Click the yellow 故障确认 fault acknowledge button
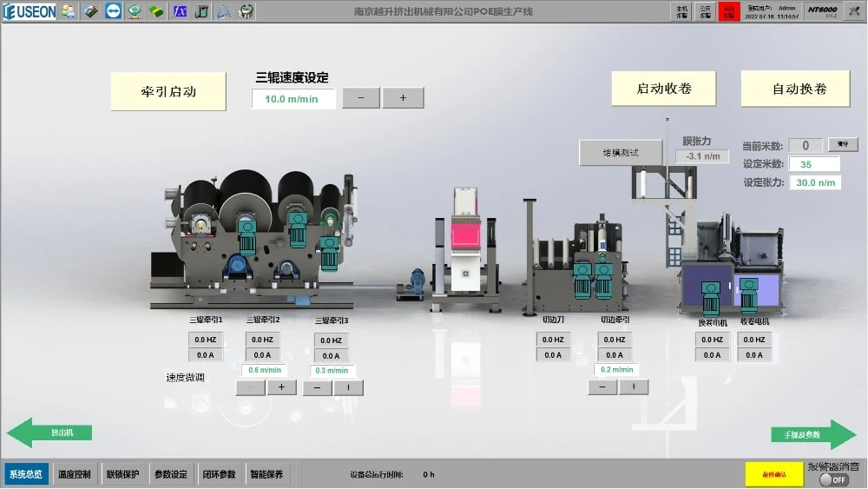The height and width of the screenshot is (489, 868). [x=774, y=474]
